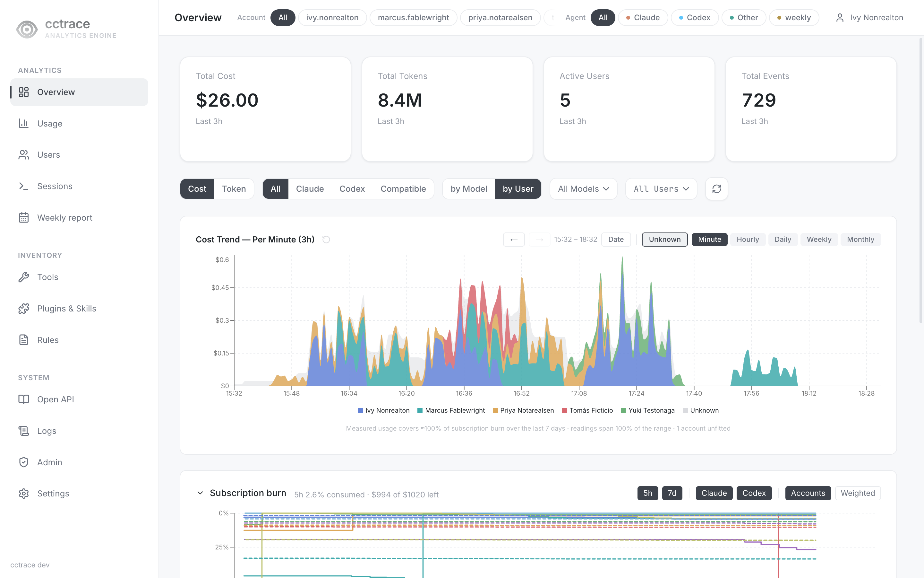Screen dimensions: 924x578
Task: Filter account to ivy.nonrealton
Action: click(332, 18)
